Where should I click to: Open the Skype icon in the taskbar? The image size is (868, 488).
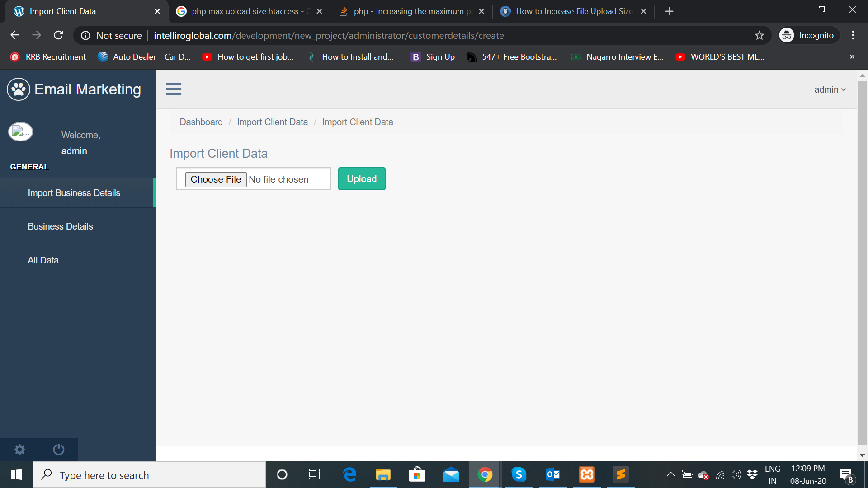[x=519, y=474]
